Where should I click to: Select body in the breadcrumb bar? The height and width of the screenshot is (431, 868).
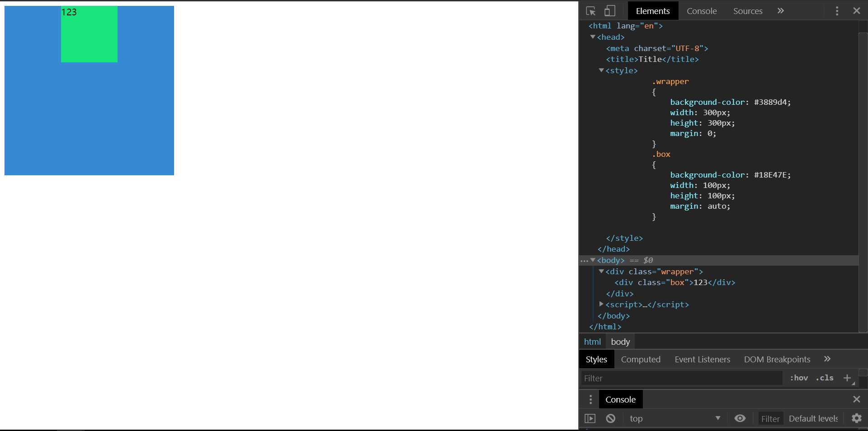point(620,342)
